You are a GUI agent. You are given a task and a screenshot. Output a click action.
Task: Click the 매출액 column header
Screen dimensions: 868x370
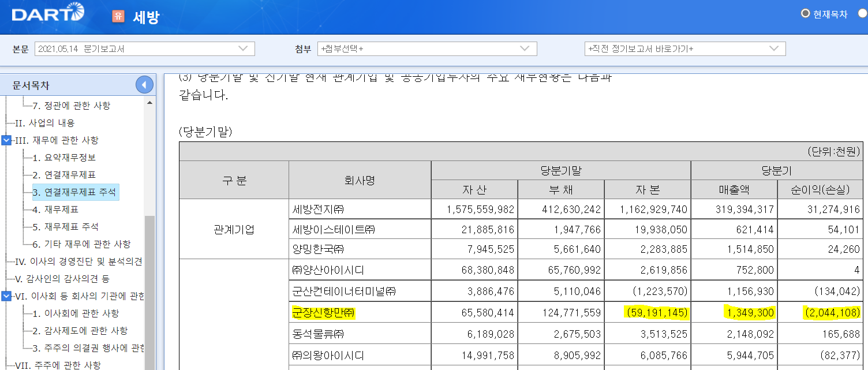pos(734,189)
